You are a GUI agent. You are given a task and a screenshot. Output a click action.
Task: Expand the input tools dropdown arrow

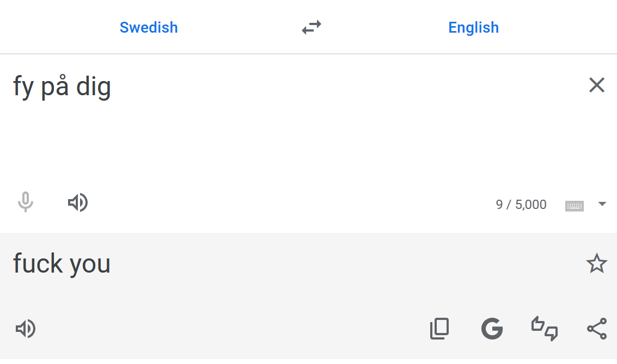[602, 204]
